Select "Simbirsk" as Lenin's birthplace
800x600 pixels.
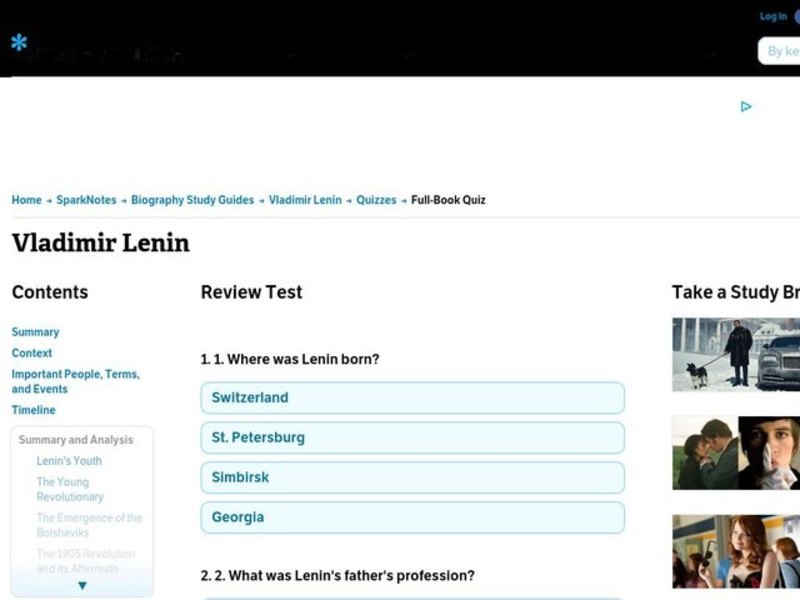pos(412,477)
